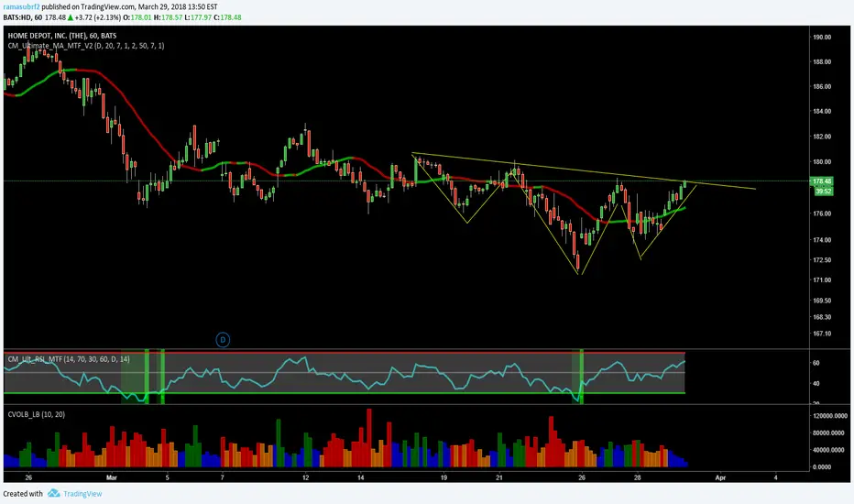Click the Created with footer text

point(23,494)
